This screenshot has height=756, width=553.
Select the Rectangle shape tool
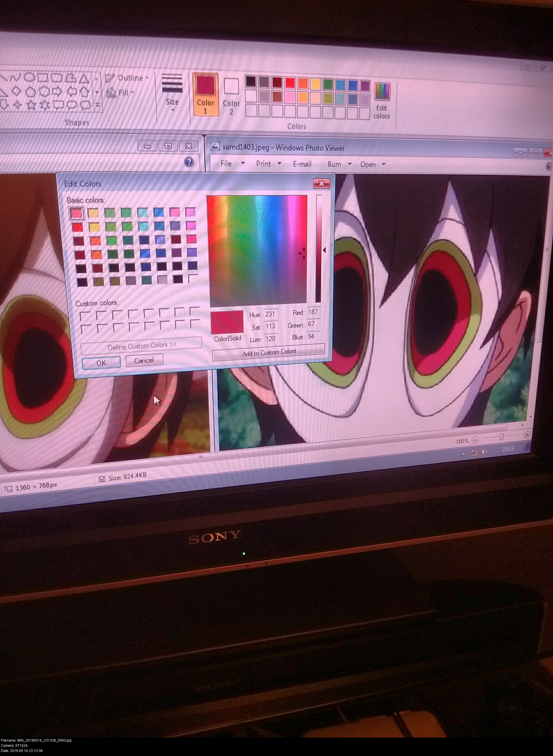[x=43, y=78]
